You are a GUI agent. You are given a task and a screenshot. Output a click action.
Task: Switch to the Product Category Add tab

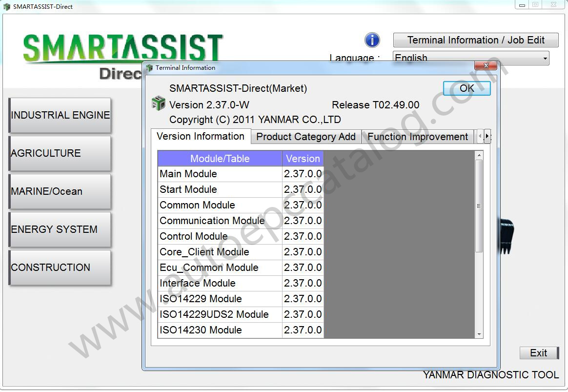(306, 137)
